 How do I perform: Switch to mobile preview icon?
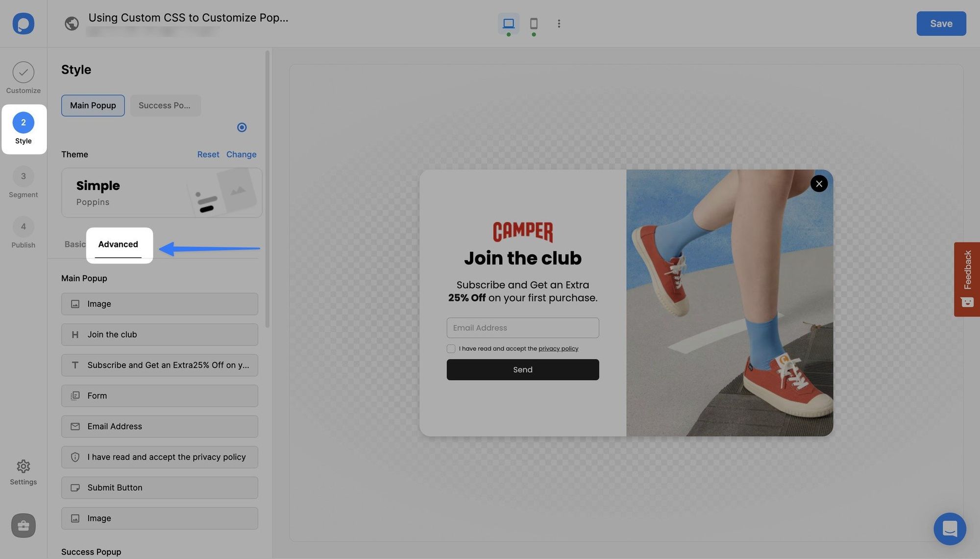pyautogui.click(x=534, y=23)
